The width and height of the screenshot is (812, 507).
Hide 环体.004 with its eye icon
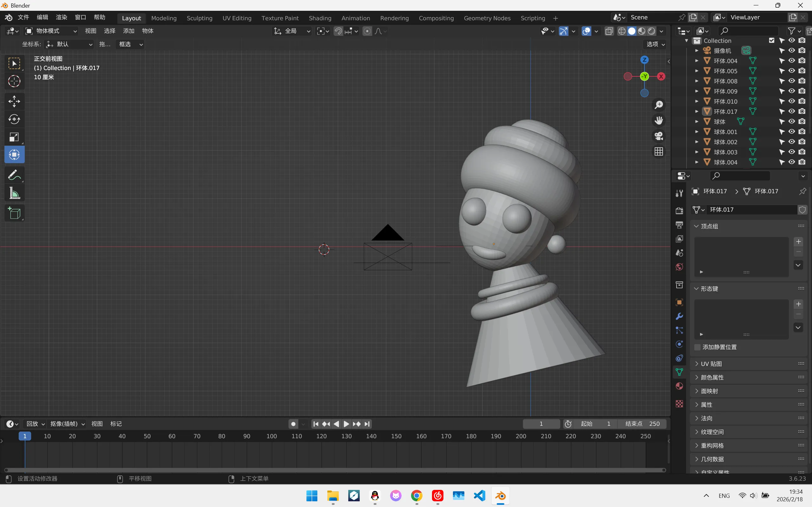791,61
